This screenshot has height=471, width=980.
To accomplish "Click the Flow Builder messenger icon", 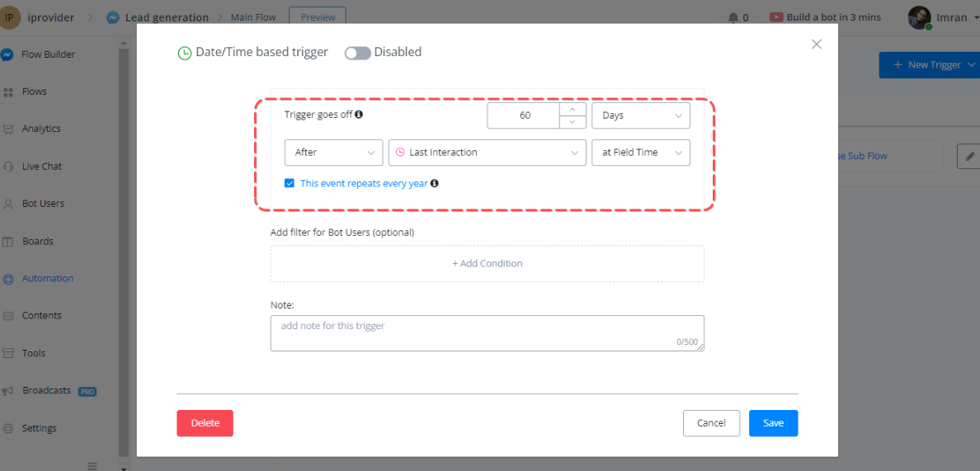I will pyautogui.click(x=7, y=54).
